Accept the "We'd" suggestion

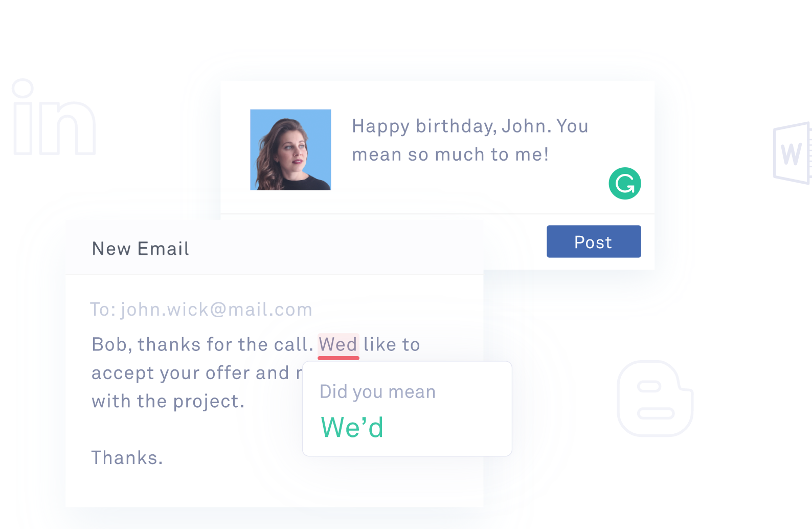click(x=352, y=427)
